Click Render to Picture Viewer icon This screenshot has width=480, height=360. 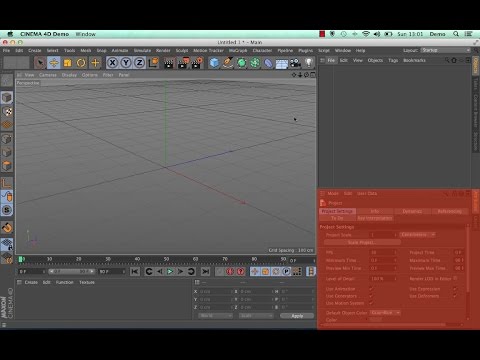click(183, 63)
